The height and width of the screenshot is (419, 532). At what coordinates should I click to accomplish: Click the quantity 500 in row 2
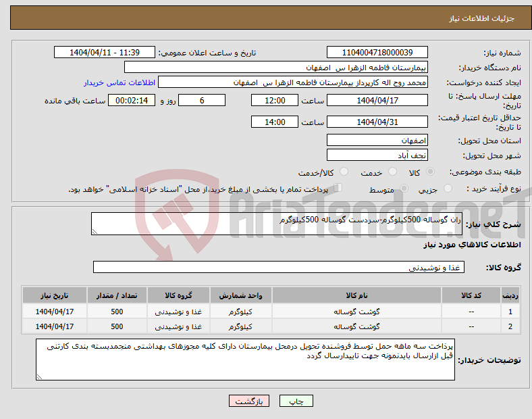pyautogui.click(x=117, y=326)
